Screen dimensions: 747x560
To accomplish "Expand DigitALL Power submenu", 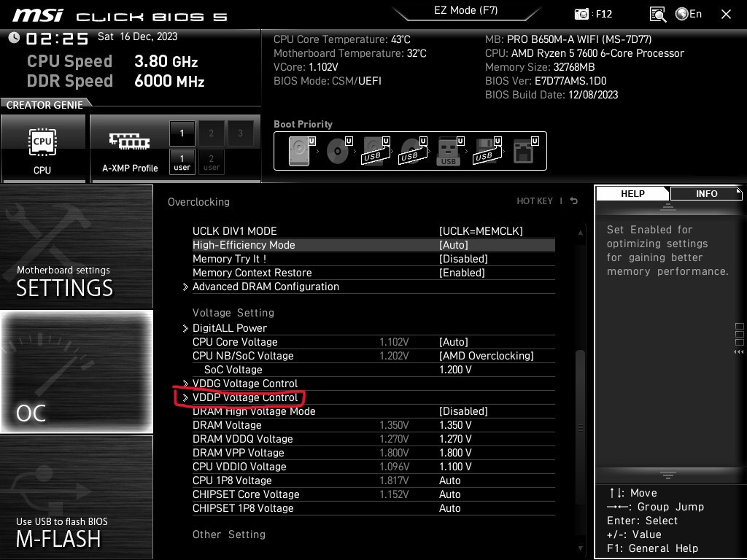I will click(230, 328).
